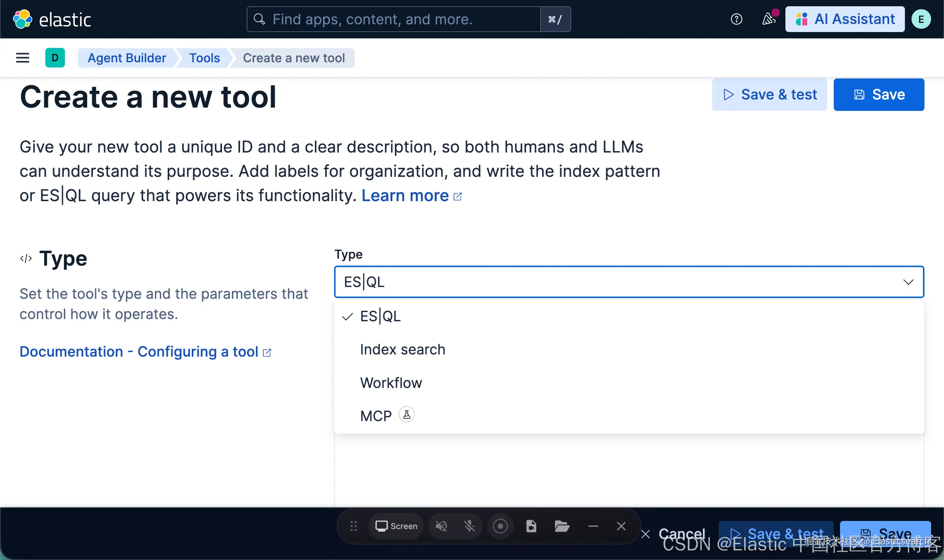Image resolution: width=944 pixels, height=560 pixels.
Task: Open the newsfeed notifications icon
Action: click(x=768, y=19)
